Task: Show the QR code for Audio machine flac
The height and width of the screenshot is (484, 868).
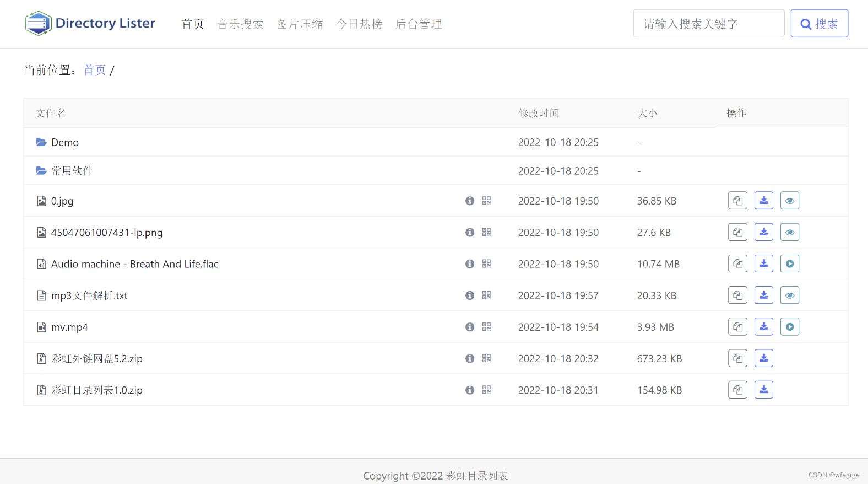Action: click(486, 264)
